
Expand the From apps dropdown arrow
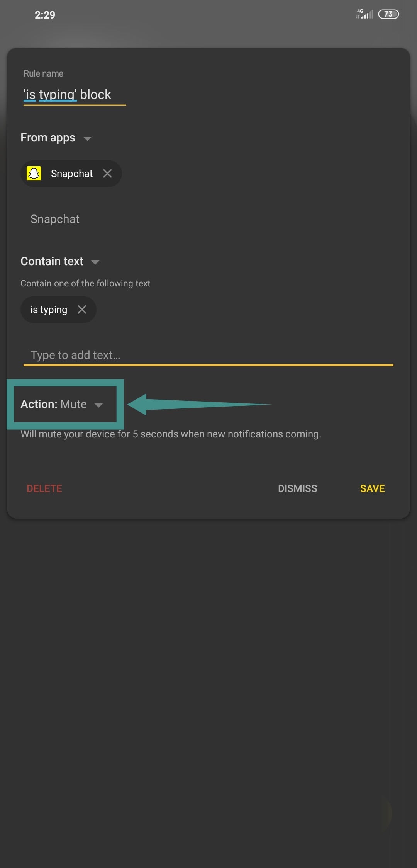click(88, 138)
